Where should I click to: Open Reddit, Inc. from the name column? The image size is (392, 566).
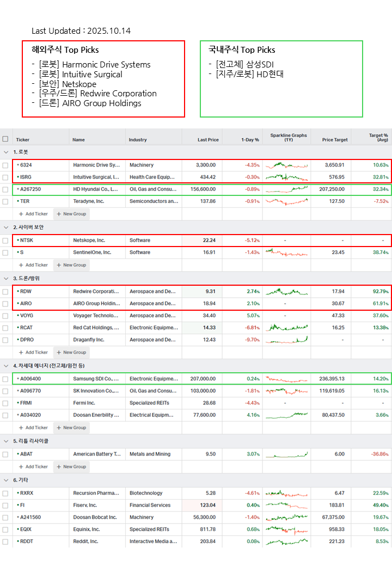tap(85, 542)
